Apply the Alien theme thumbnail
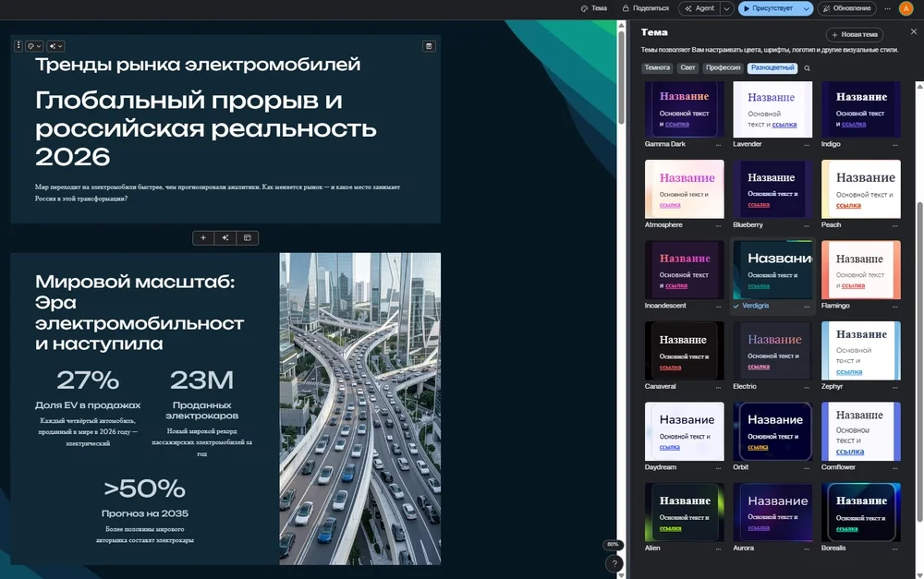Screen dimensions: 924x579 pos(684,512)
